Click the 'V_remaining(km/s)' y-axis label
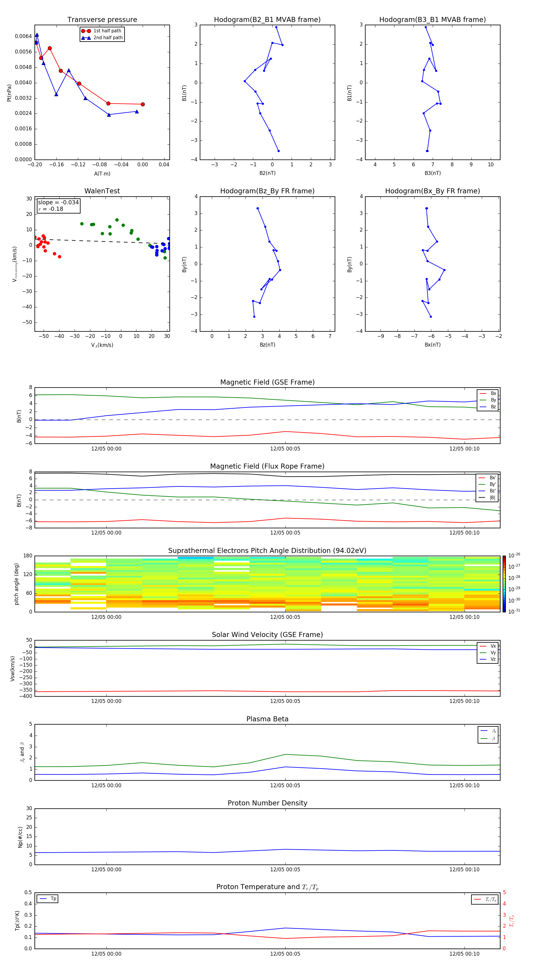The image size is (535, 980). pyautogui.click(x=15, y=264)
